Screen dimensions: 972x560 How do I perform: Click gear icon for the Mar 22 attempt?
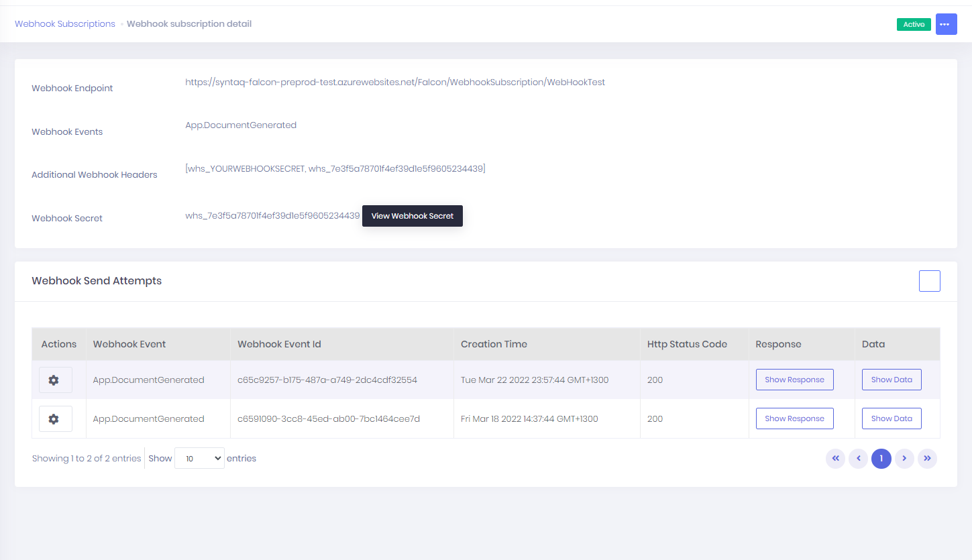click(x=55, y=380)
